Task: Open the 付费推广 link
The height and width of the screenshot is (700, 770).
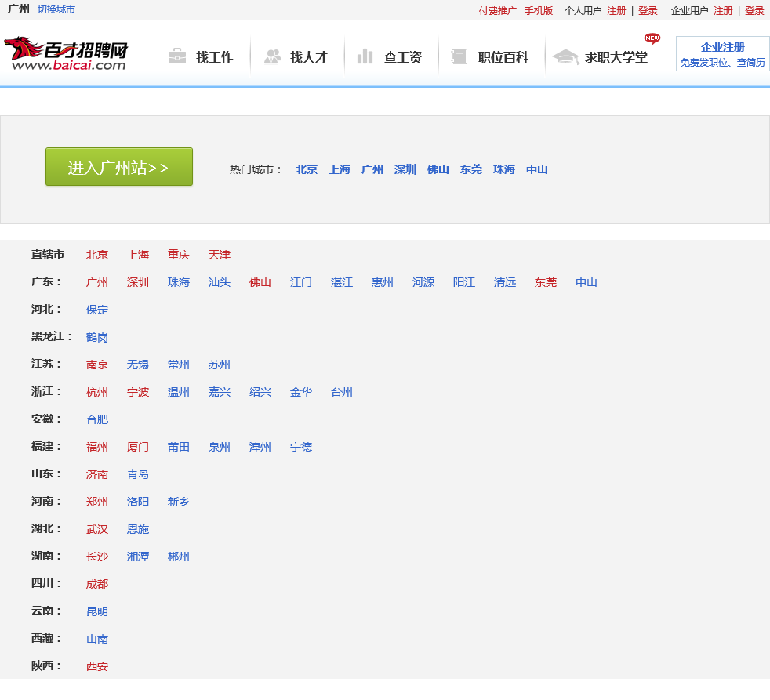Action: pos(497,11)
